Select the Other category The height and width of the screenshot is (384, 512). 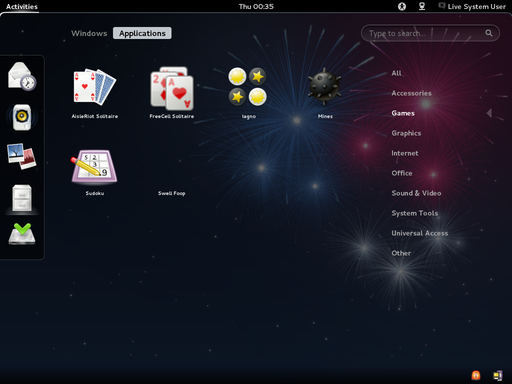(401, 253)
